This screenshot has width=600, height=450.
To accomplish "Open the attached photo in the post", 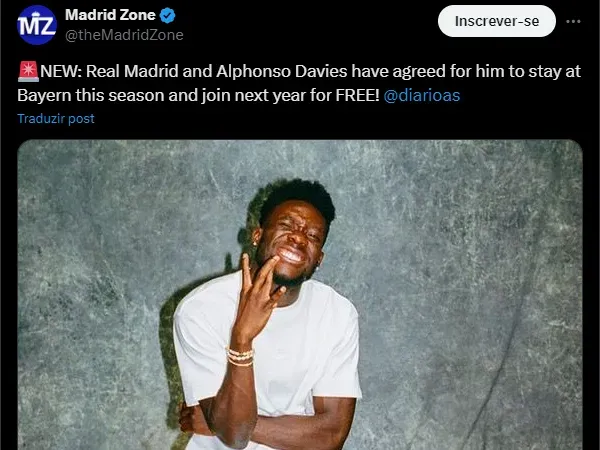I will tap(300, 295).
